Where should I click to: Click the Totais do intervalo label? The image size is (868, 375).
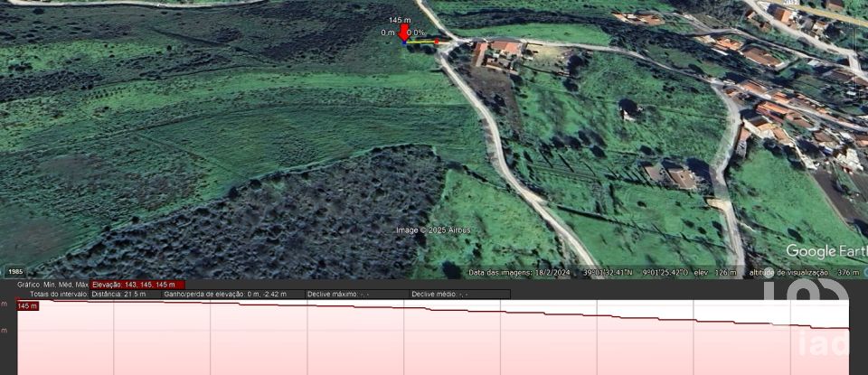58,294
